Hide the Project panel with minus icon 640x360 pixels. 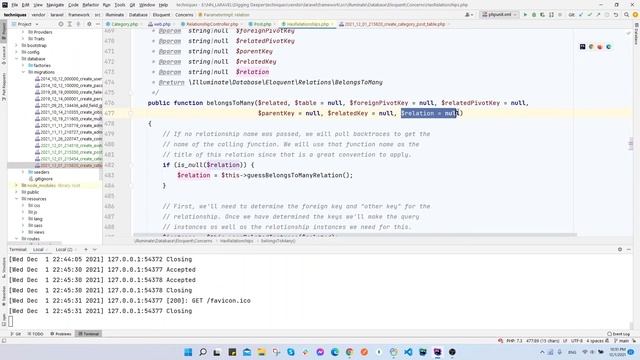coord(98,24)
